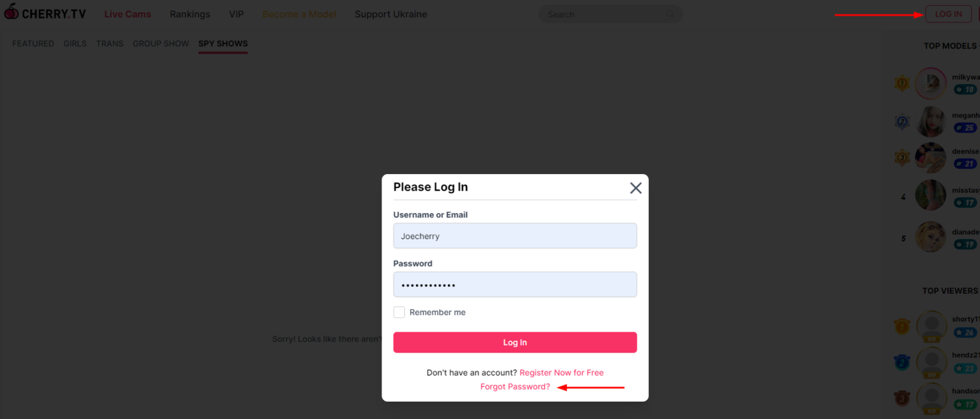Click misstasy's profile thumbnail
Screen dimensions: 980x419
point(930,195)
